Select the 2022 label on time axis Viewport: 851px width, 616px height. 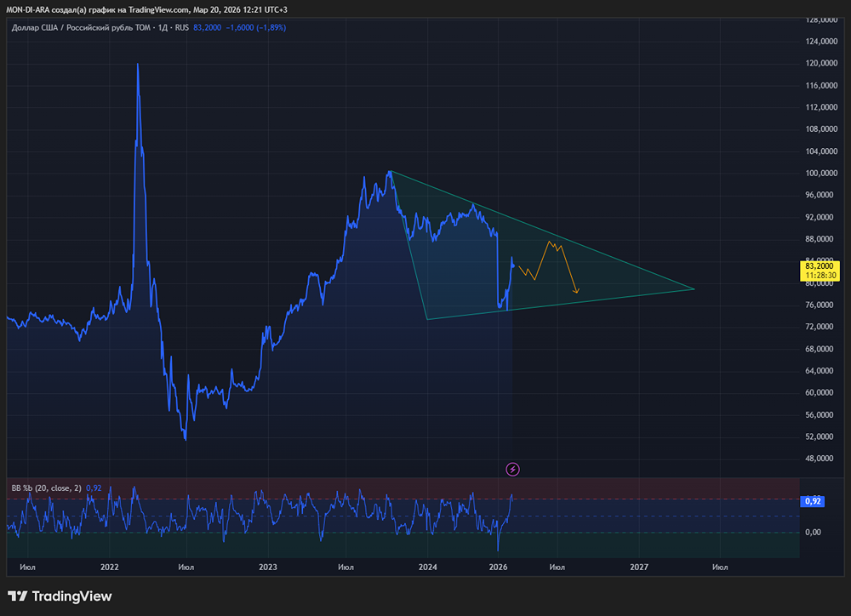coord(109,566)
